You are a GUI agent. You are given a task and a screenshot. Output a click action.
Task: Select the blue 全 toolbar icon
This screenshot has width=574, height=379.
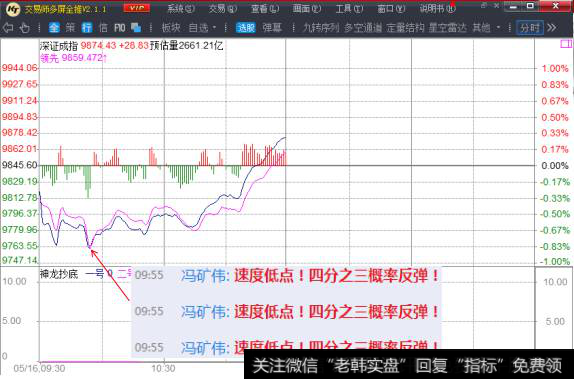(54, 27)
